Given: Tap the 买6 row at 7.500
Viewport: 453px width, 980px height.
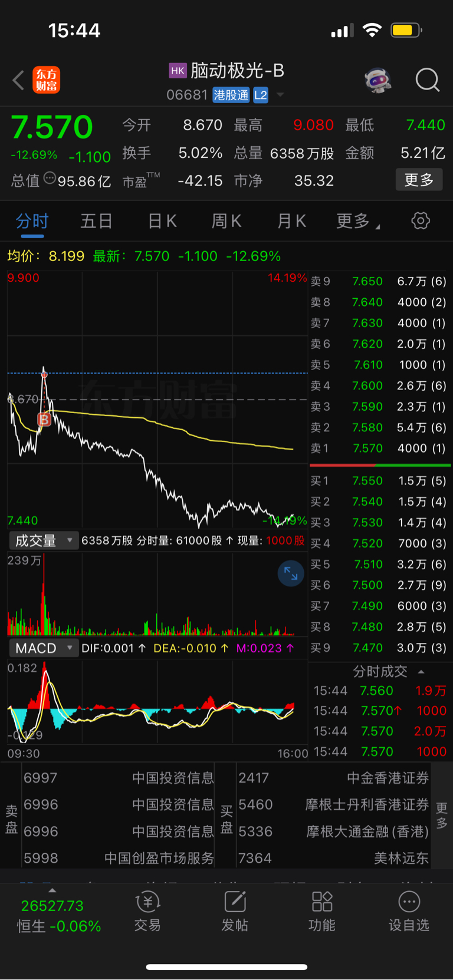Looking at the screenshot, I should click(379, 585).
